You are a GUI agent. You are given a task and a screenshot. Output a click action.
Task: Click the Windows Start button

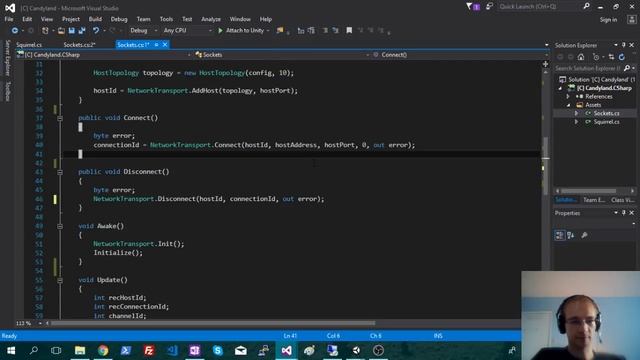tap(11, 350)
